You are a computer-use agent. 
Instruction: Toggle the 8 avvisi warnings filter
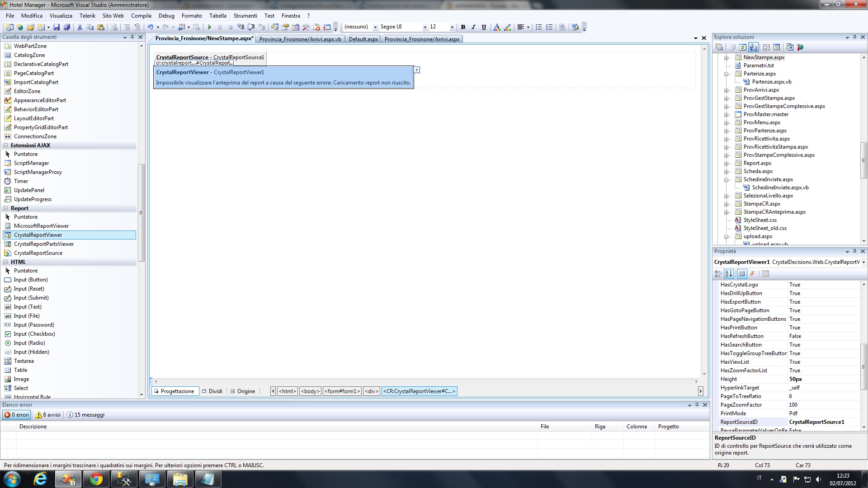[48, 415]
